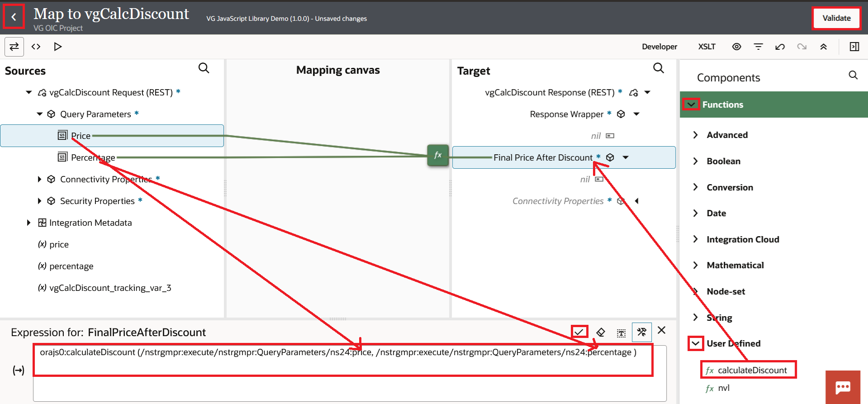The image size is (868, 404).
Task: Collapse the User Defined functions section
Action: click(696, 343)
